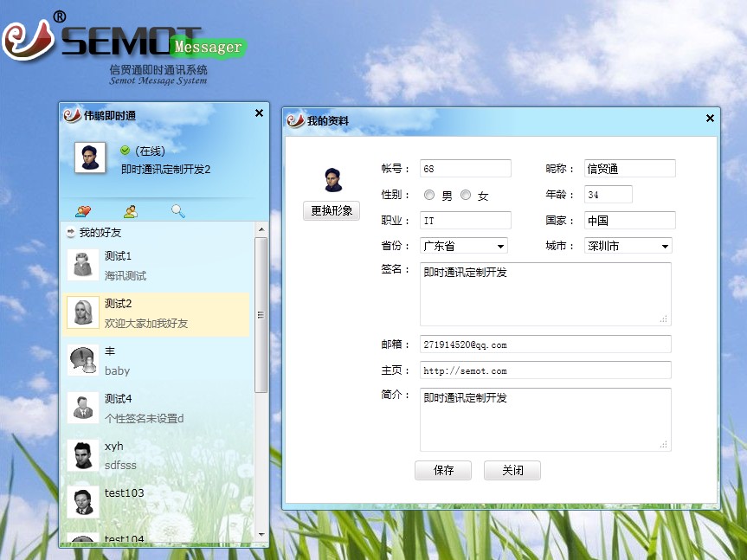Click the 帐号 input field

[x=466, y=169]
